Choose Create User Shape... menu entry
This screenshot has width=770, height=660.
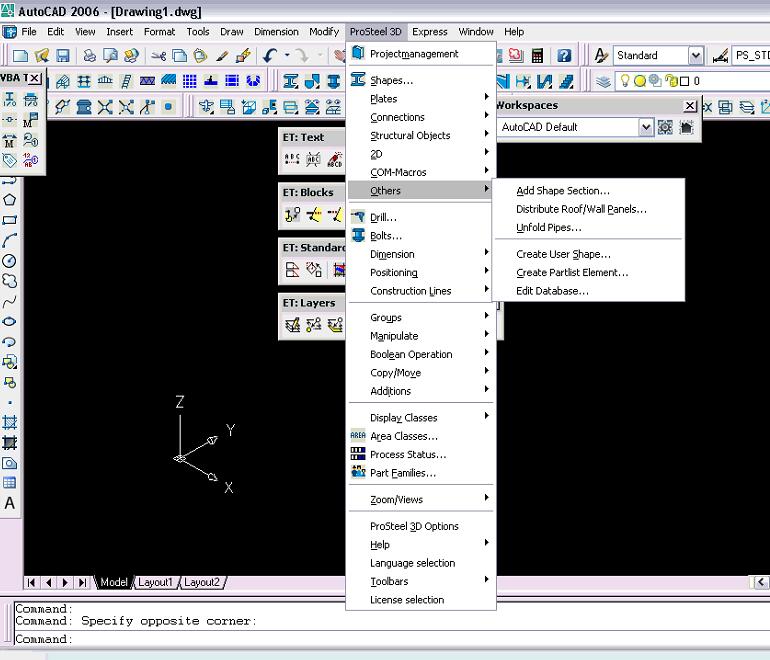tap(588, 254)
